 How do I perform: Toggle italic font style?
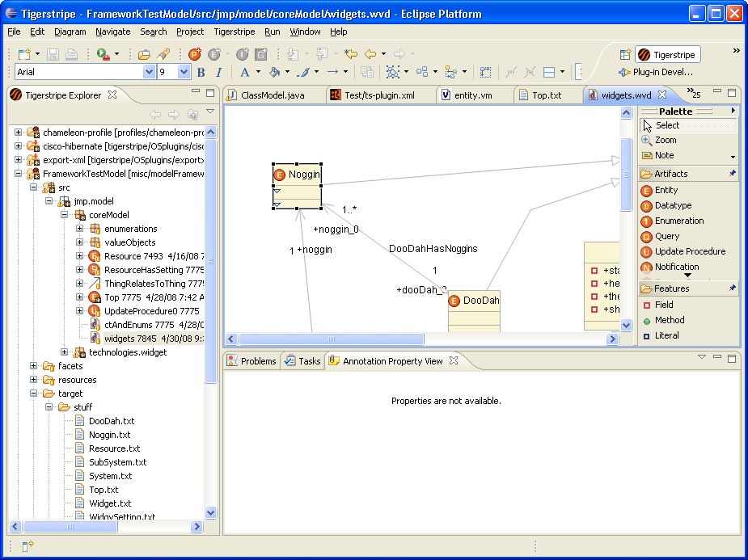point(218,72)
